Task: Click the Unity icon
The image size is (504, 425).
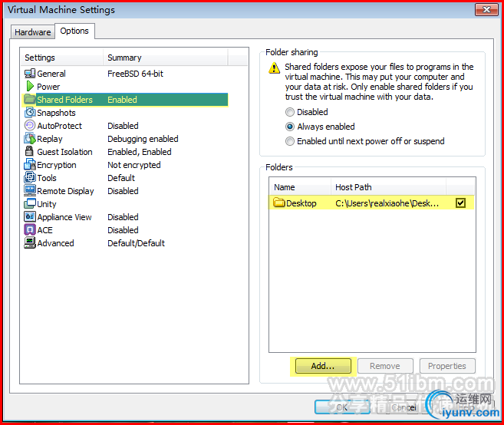Action: coord(30,203)
